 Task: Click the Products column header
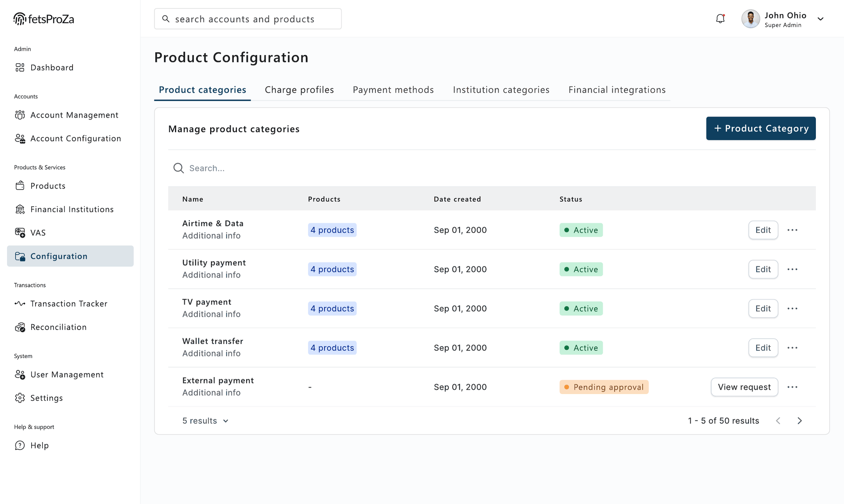click(324, 199)
